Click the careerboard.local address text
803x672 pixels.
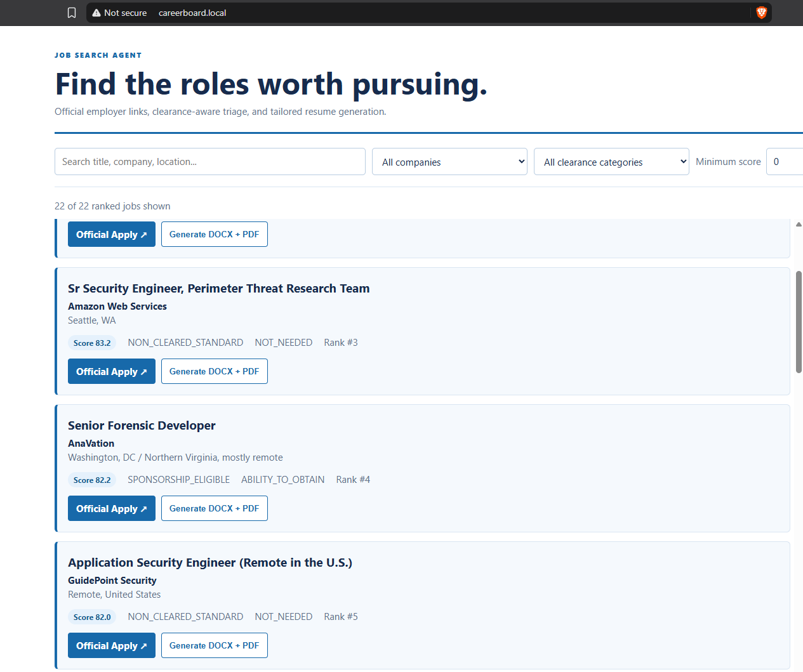pos(192,13)
